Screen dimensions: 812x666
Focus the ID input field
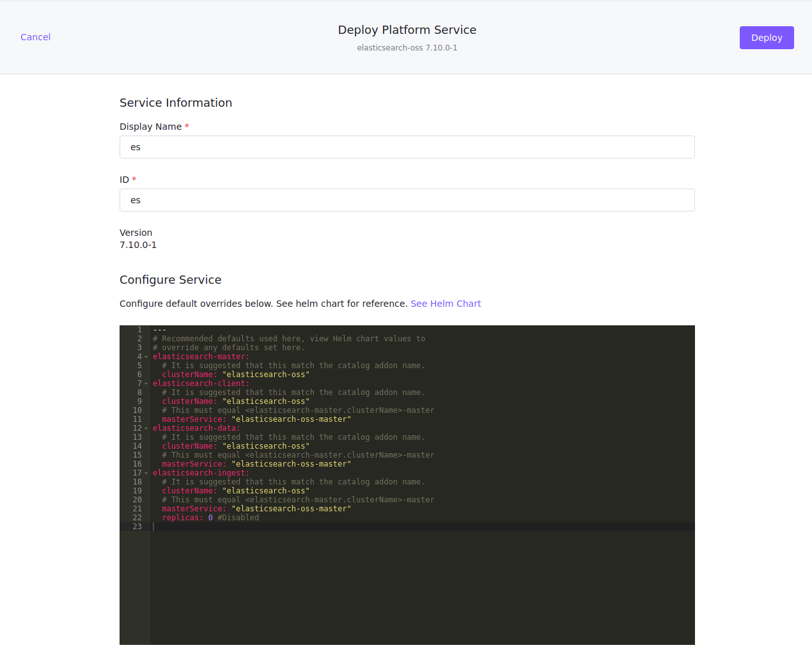click(407, 200)
